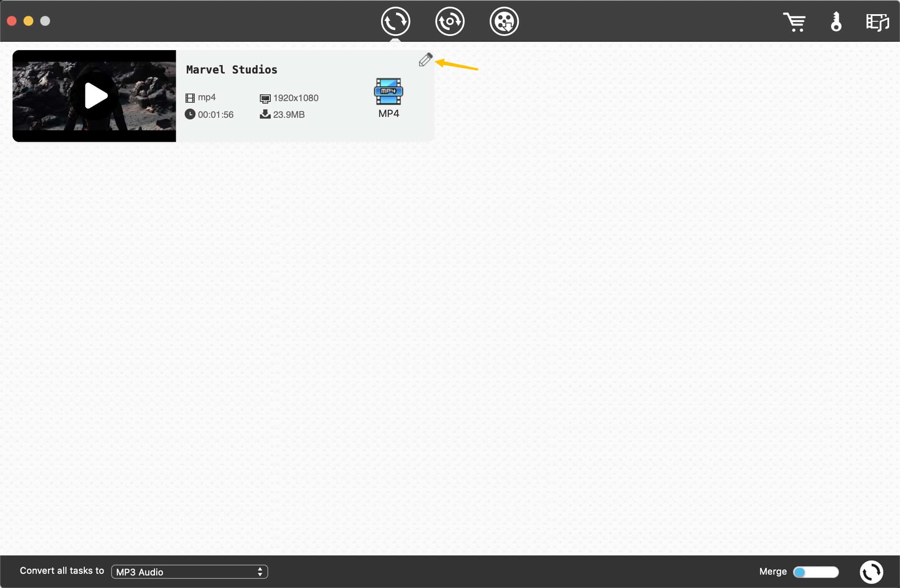The width and height of the screenshot is (900, 588).
Task: Expand the MP3 Audio format dropdown
Action: (189, 572)
